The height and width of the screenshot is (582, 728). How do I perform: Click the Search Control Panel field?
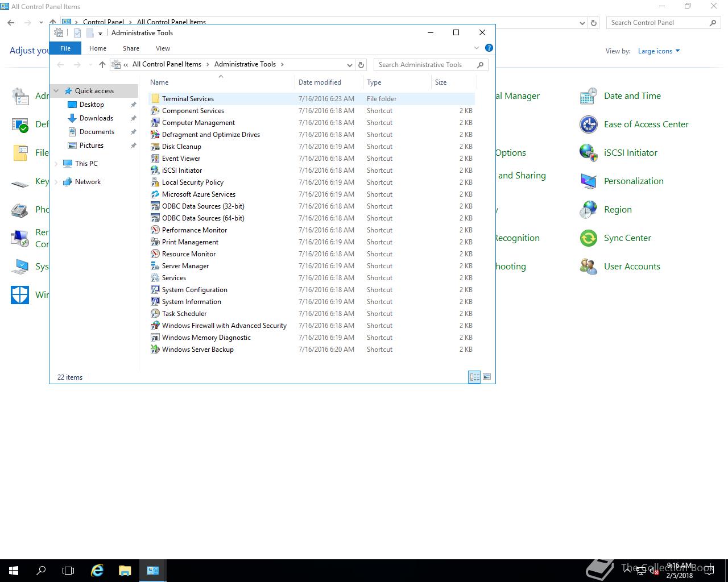pos(664,23)
